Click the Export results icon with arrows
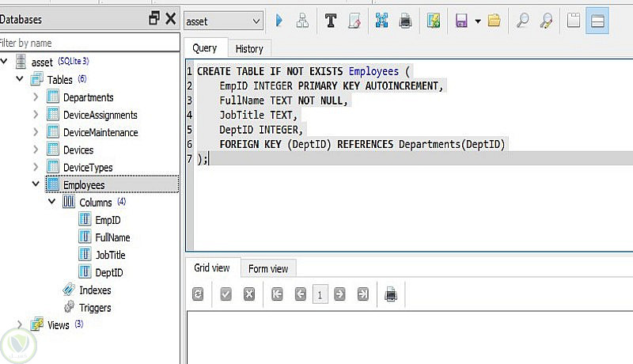The image size is (633, 364). pos(381,20)
